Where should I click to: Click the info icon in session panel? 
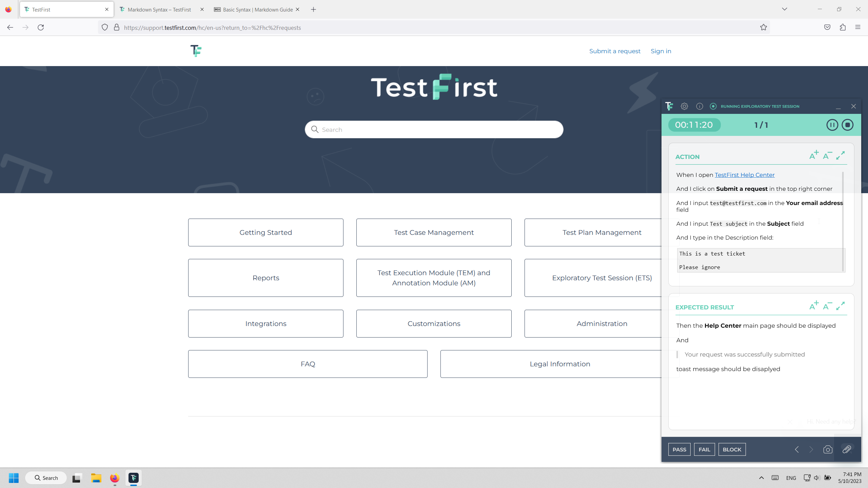699,106
